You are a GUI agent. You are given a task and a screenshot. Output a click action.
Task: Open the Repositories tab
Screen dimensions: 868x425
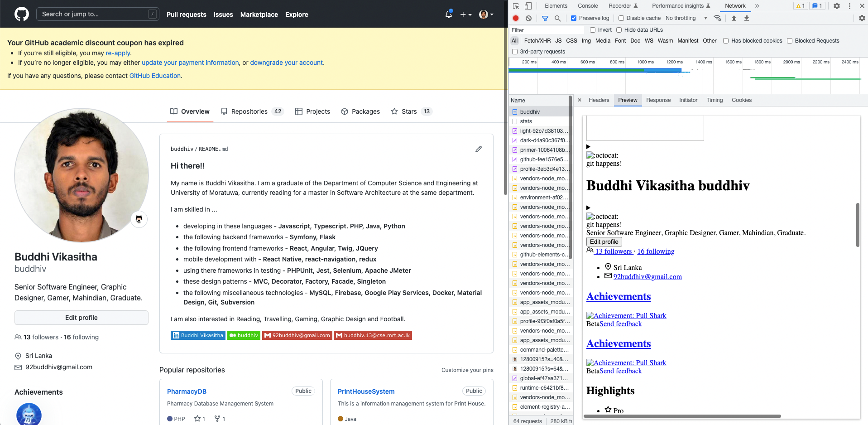252,111
